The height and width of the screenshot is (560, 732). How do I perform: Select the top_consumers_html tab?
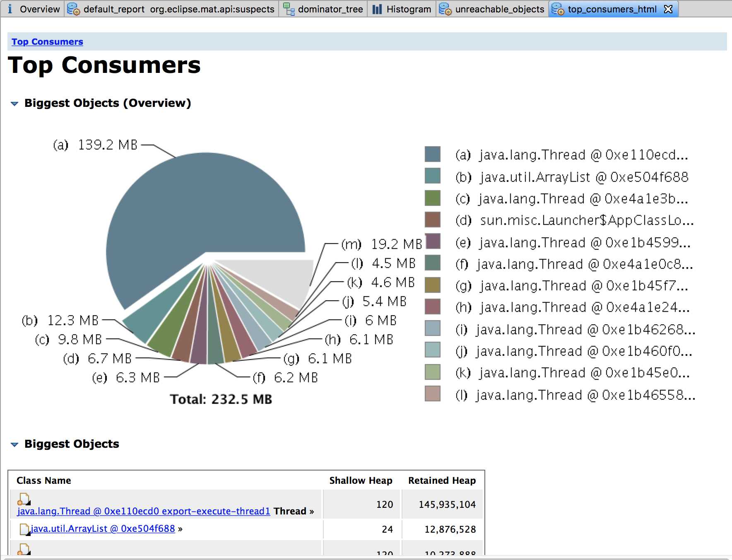click(612, 9)
